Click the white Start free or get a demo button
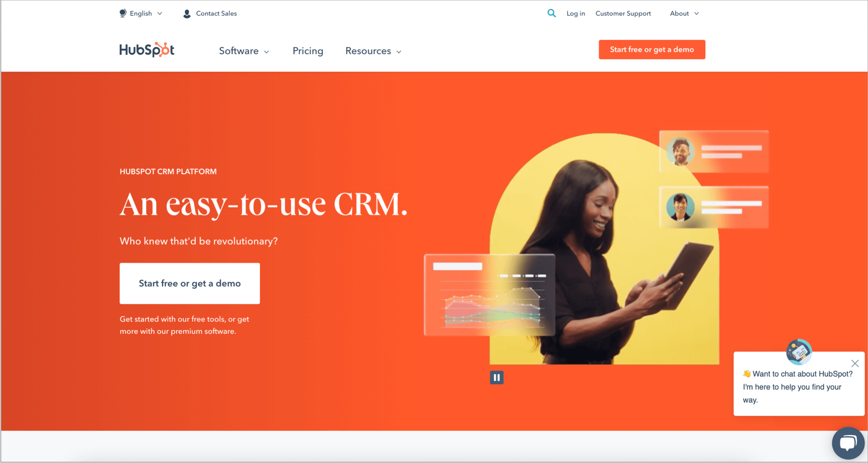The width and height of the screenshot is (868, 463). click(190, 283)
